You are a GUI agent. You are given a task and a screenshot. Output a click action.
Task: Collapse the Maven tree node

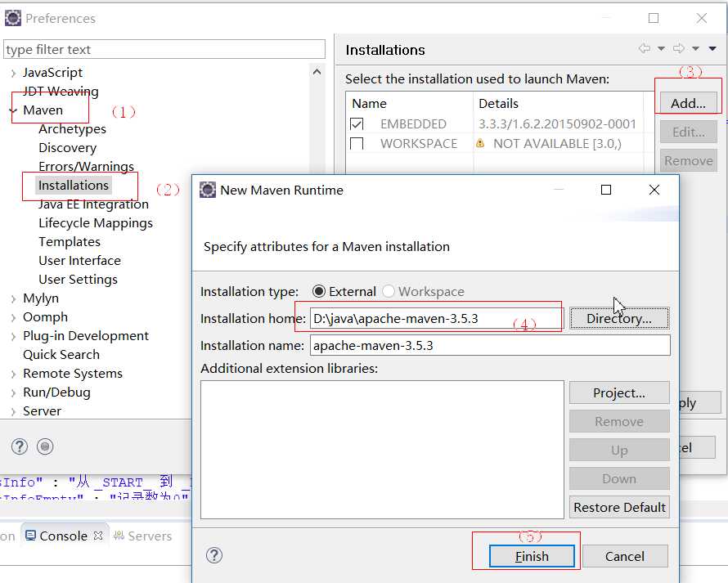tap(13, 110)
